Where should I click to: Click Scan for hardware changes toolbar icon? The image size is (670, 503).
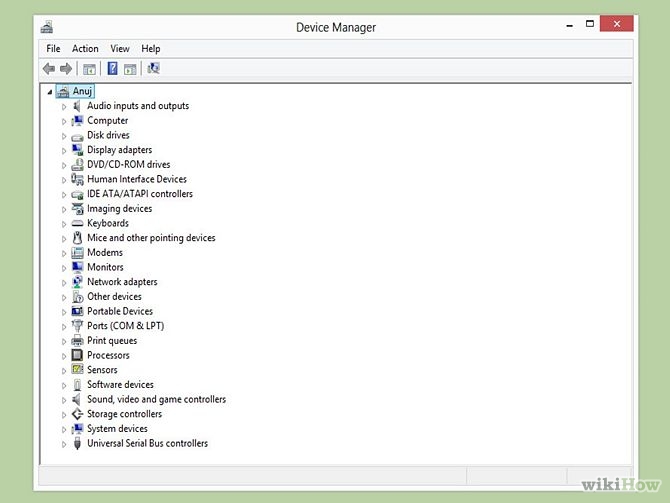coord(153,69)
